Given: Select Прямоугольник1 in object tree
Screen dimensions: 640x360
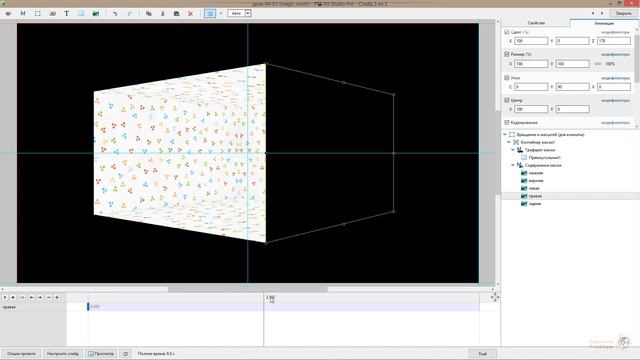Looking at the screenshot, I should (x=544, y=158).
